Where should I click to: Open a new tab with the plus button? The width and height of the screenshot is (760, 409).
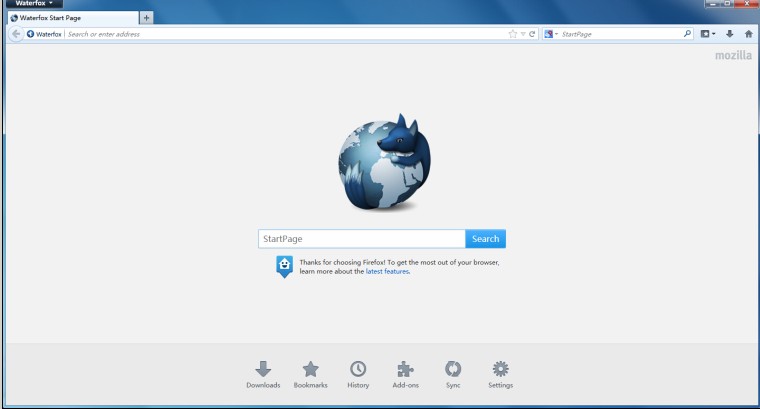146,18
